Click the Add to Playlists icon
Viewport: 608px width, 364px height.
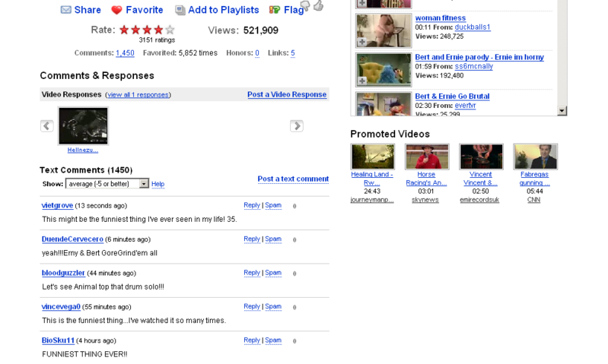coord(180,10)
